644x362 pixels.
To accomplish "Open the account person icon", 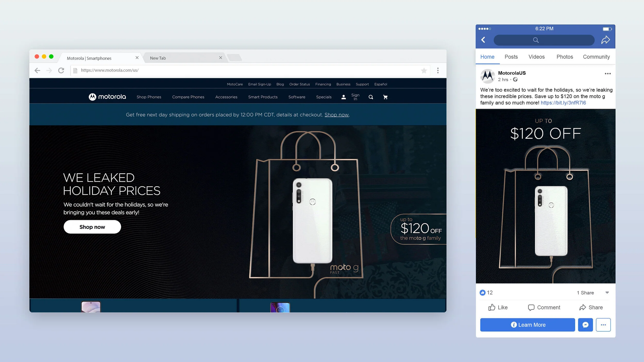I will coord(343,97).
